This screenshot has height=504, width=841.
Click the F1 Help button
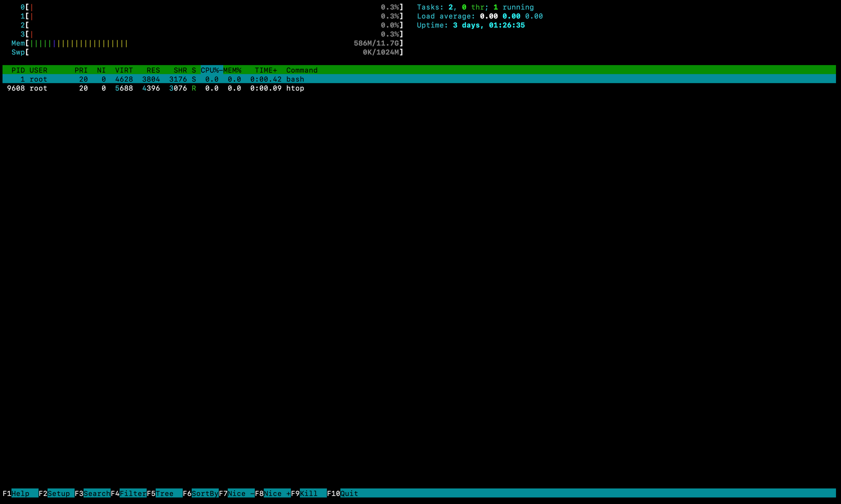20,493
